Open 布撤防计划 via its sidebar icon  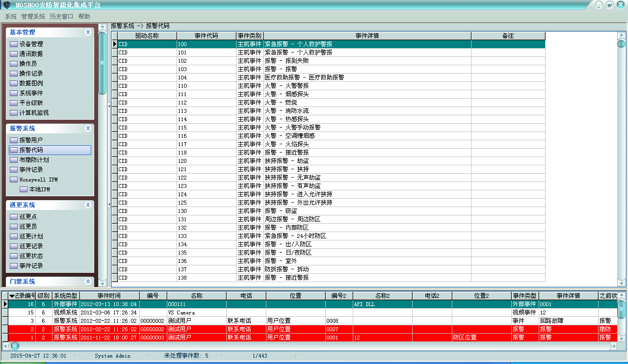click(x=14, y=160)
